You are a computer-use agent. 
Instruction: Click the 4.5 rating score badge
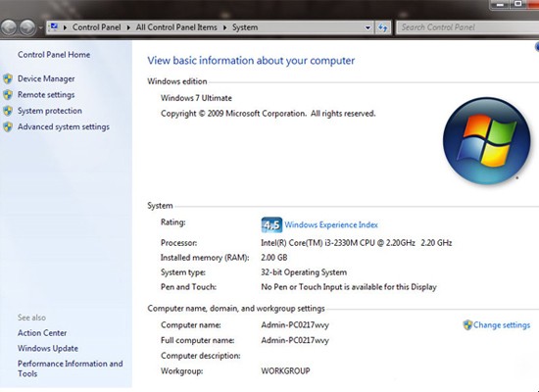coord(271,224)
